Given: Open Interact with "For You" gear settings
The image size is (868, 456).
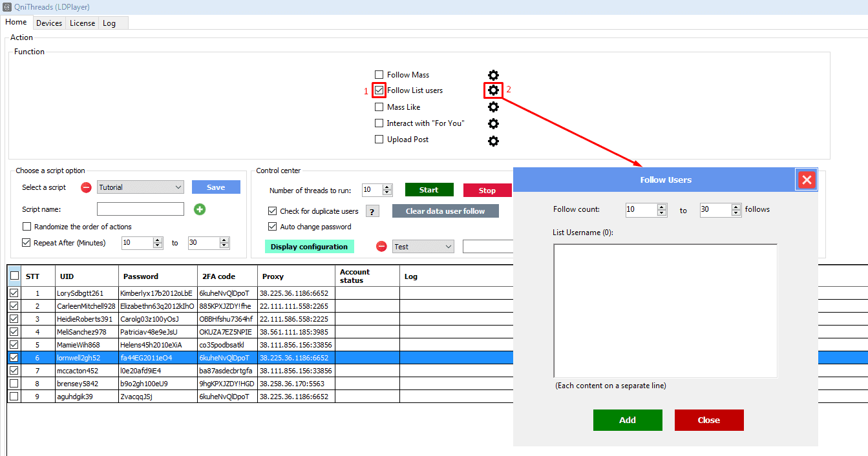Looking at the screenshot, I should point(493,123).
